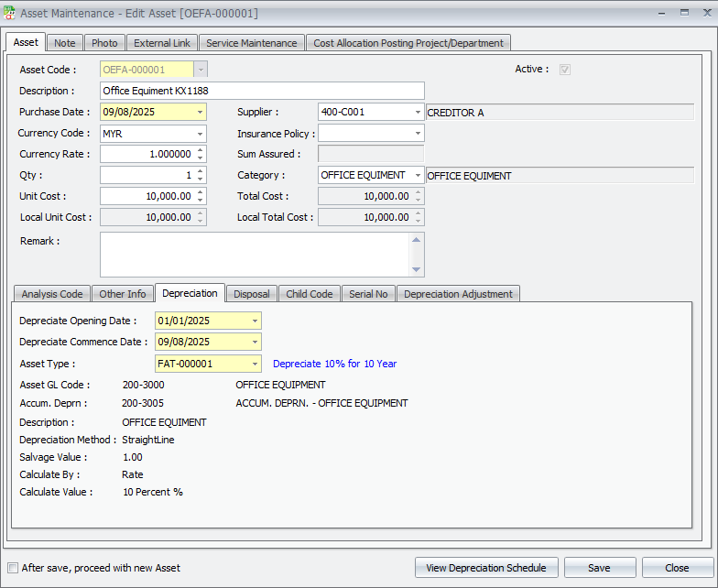Open the Purchase Date date picker
This screenshot has height=588, width=718.
(x=200, y=112)
